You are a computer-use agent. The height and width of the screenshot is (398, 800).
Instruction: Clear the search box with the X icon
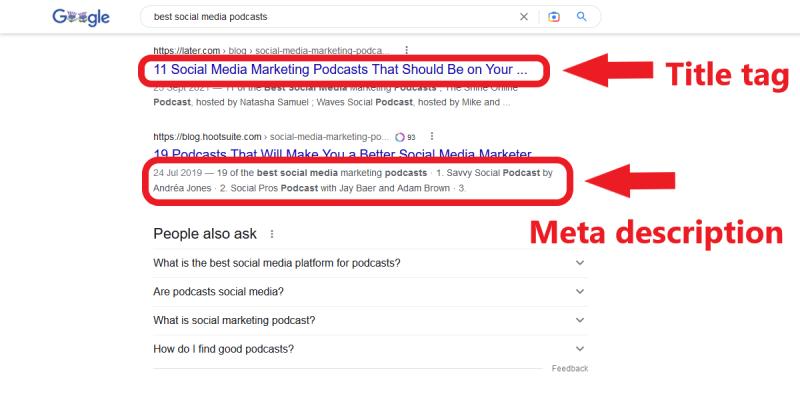[523, 17]
